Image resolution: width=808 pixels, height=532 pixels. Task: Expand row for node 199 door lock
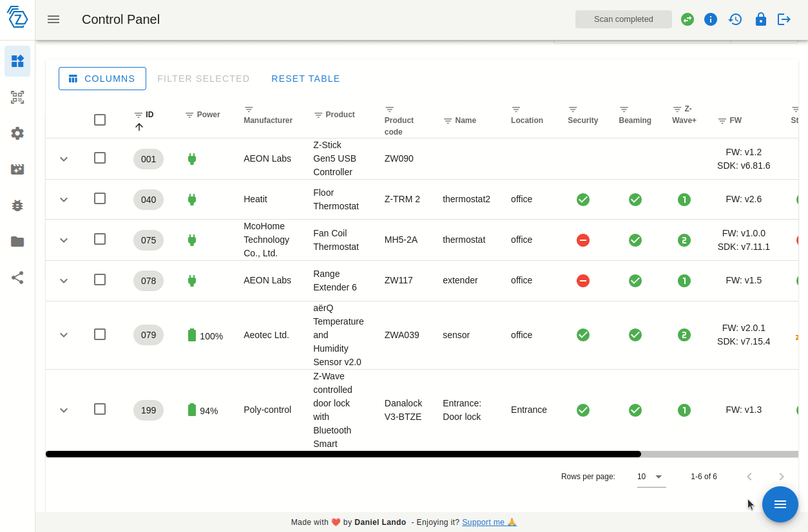(64, 410)
